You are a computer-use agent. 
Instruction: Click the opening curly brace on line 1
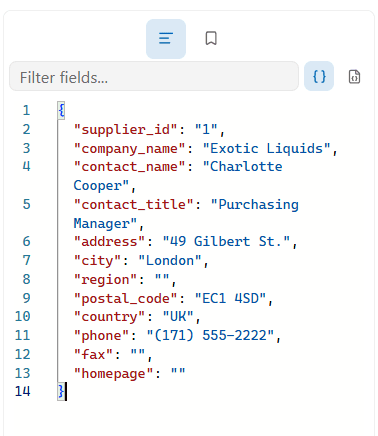coord(61,110)
